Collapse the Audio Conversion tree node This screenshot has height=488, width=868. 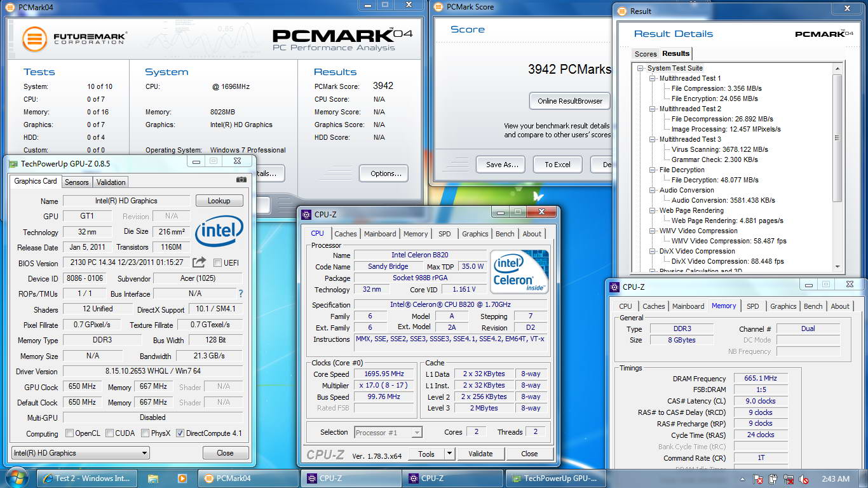coord(653,190)
